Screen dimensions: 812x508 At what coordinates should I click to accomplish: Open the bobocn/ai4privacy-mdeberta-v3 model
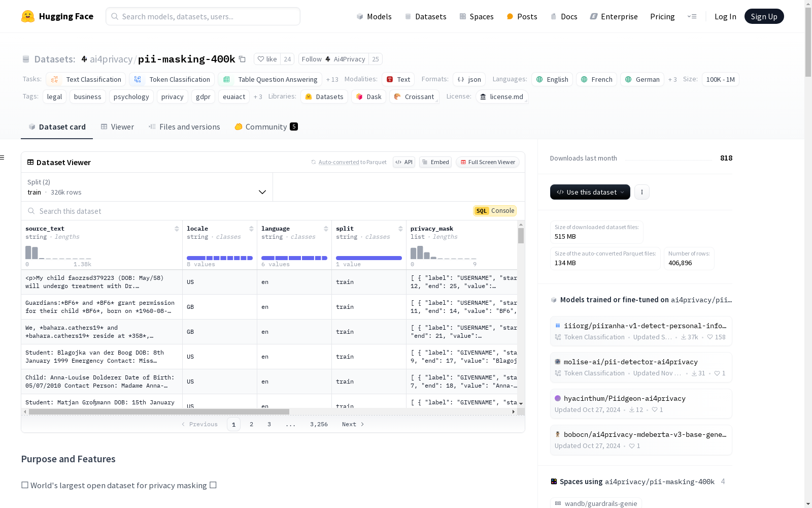(641, 439)
